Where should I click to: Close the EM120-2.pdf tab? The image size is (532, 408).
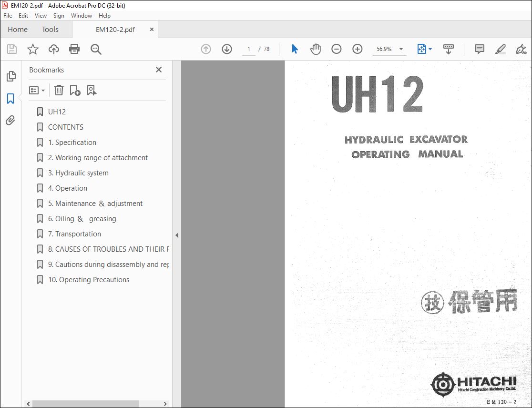point(152,30)
